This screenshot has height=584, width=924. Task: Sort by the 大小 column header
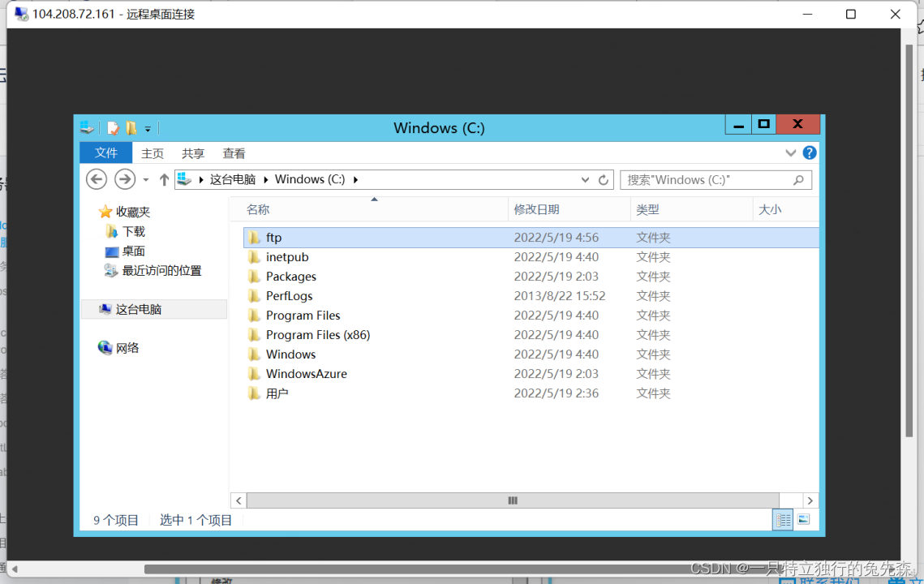[786, 209]
